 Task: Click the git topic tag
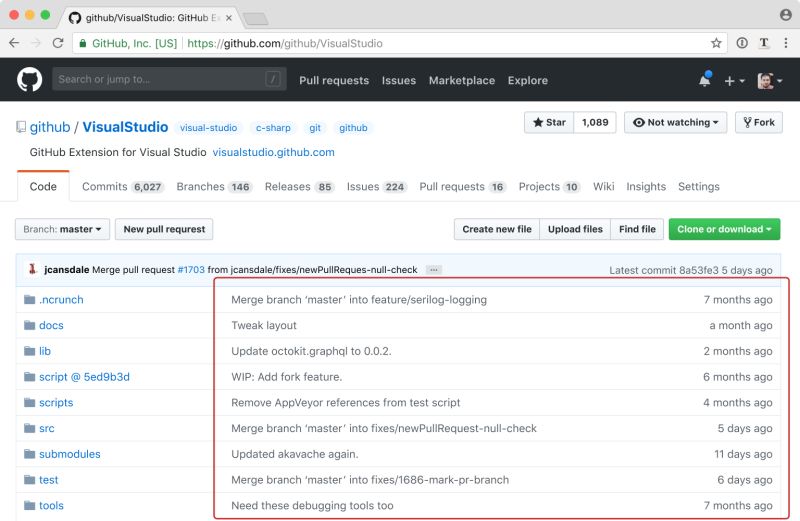click(315, 128)
